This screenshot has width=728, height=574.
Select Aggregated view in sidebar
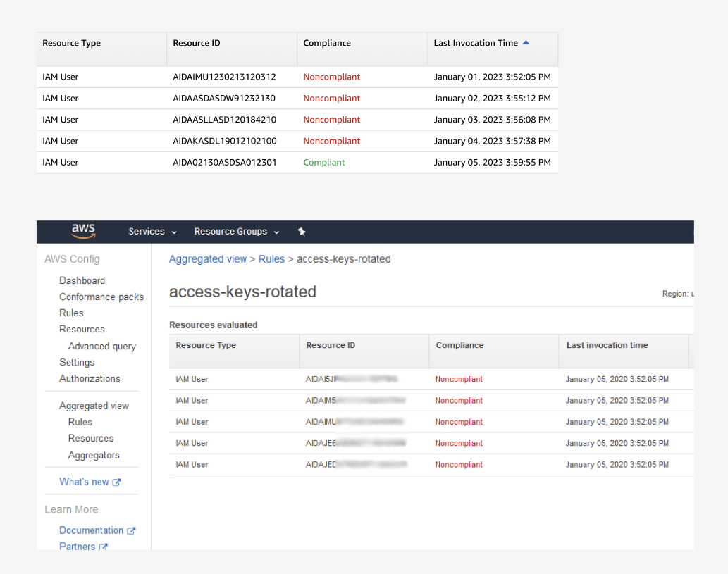pos(94,406)
